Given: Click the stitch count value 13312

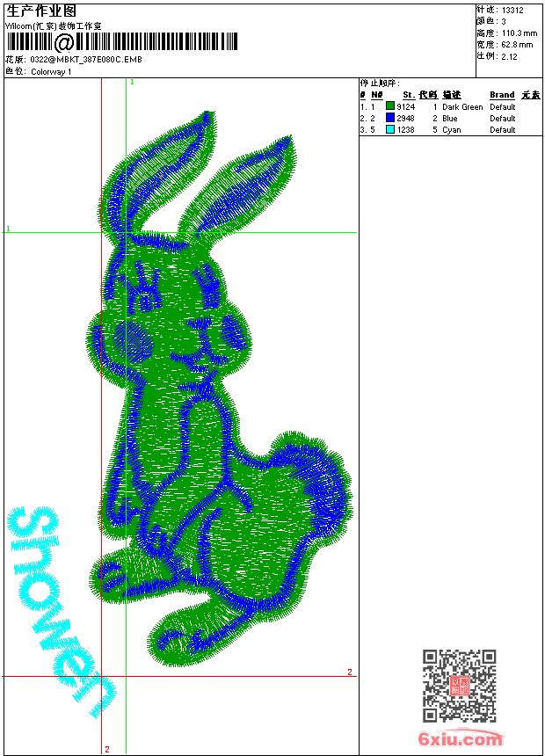Looking at the screenshot, I should coord(512,11).
